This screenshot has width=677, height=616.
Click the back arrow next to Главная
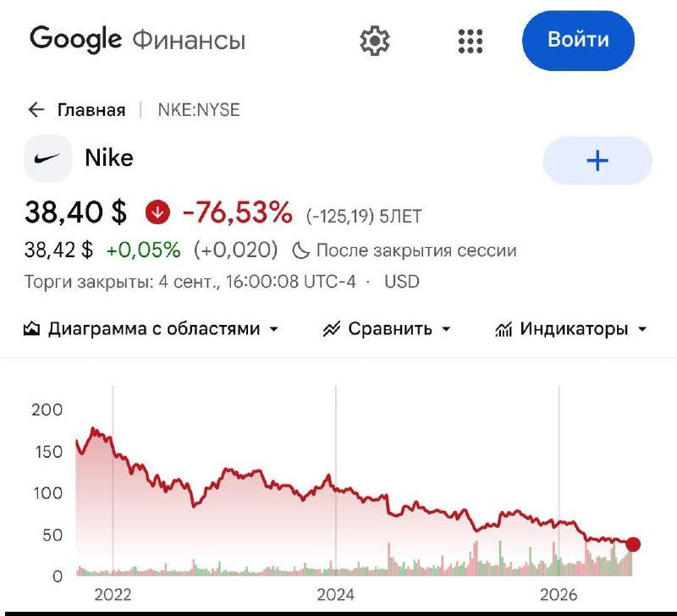(x=36, y=110)
